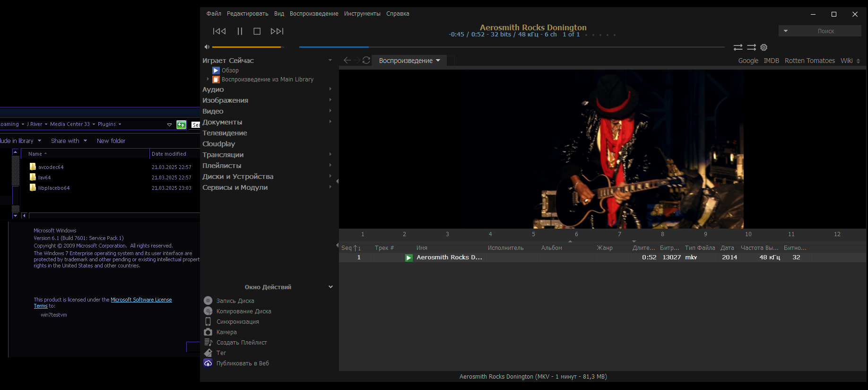Click the Создать Плейлист icon
This screenshot has height=390, width=868.
pyautogui.click(x=208, y=342)
